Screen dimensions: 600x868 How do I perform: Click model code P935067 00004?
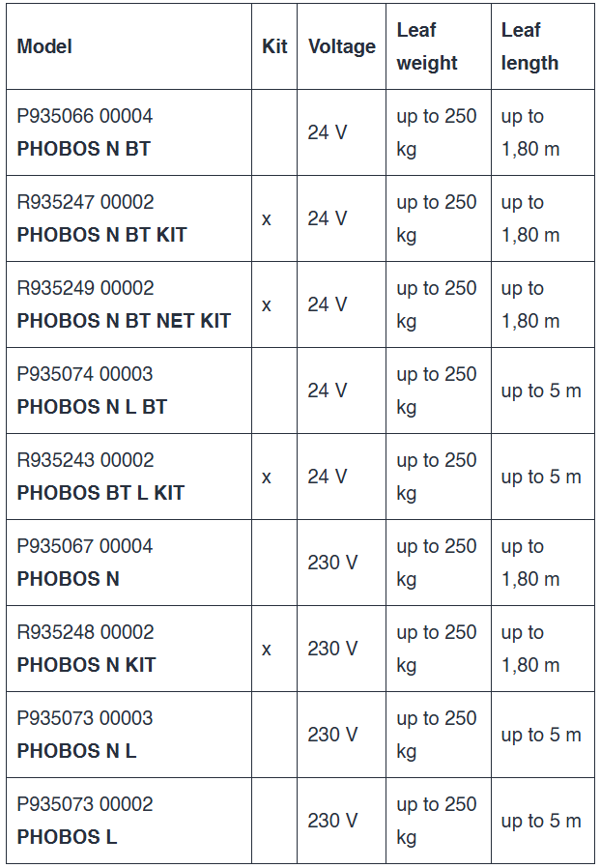(x=85, y=546)
